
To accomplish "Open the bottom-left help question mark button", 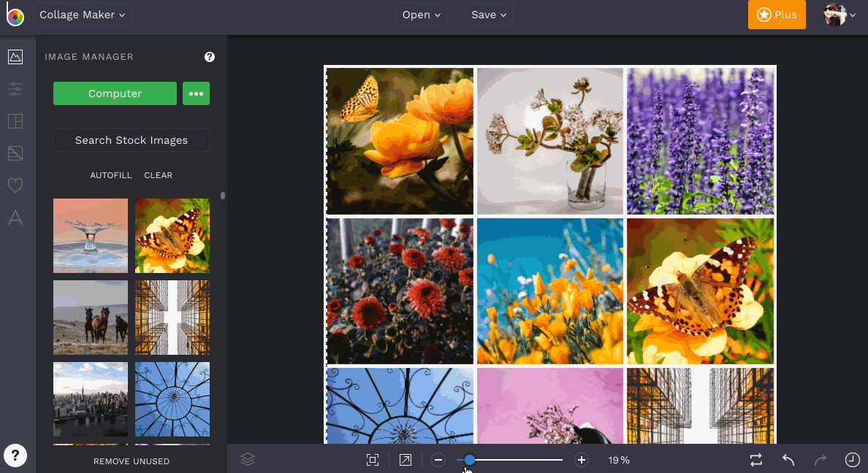I will coord(15,456).
